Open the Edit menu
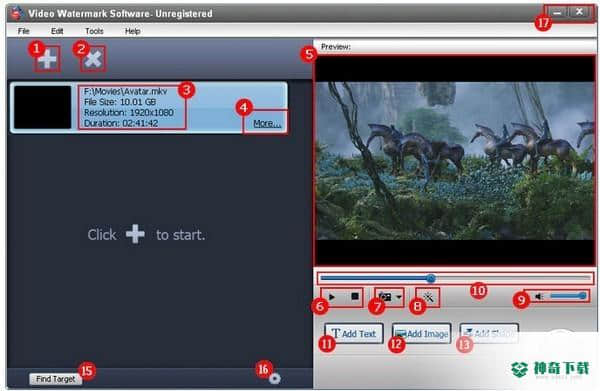The height and width of the screenshot is (391, 600). [x=57, y=31]
